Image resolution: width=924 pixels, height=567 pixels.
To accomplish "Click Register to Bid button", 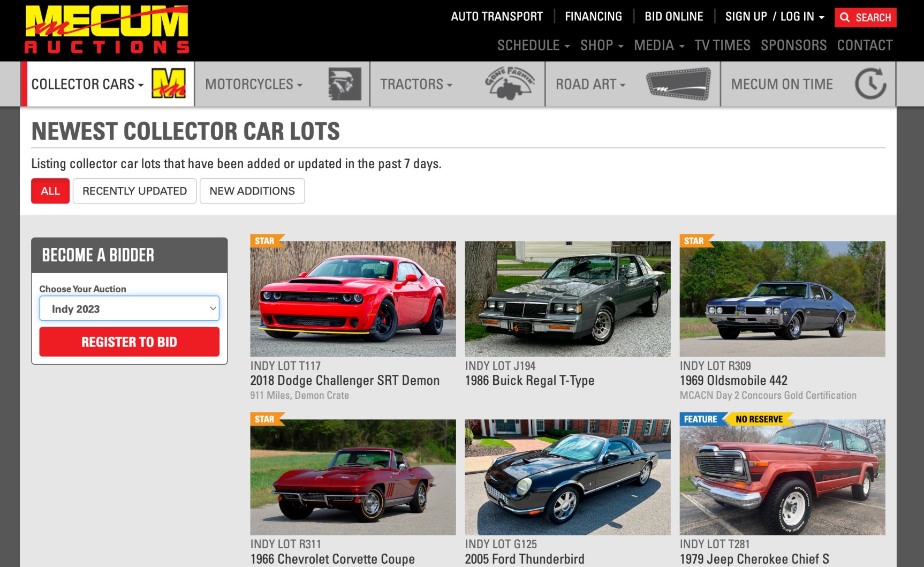I will (x=129, y=342).
